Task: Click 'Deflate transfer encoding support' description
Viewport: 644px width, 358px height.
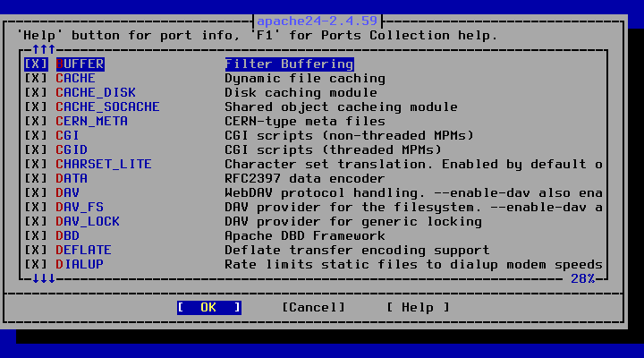Action: [x=357, y=251]
